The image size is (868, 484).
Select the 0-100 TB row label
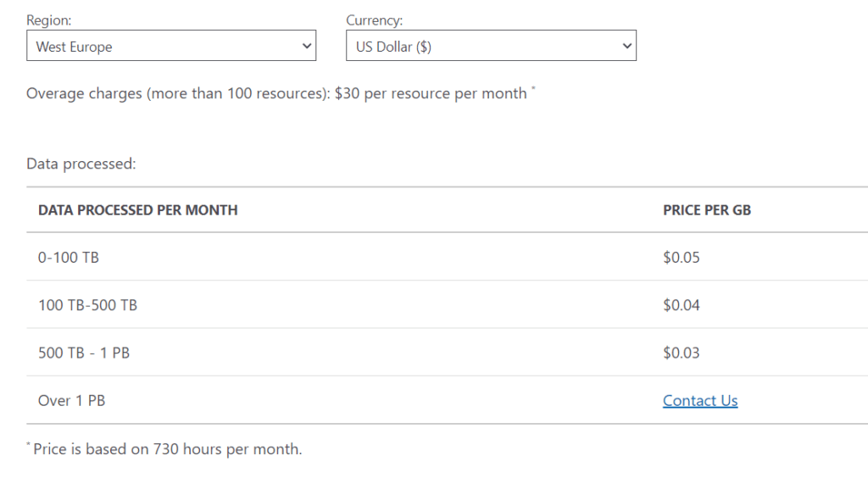[68, 258]
